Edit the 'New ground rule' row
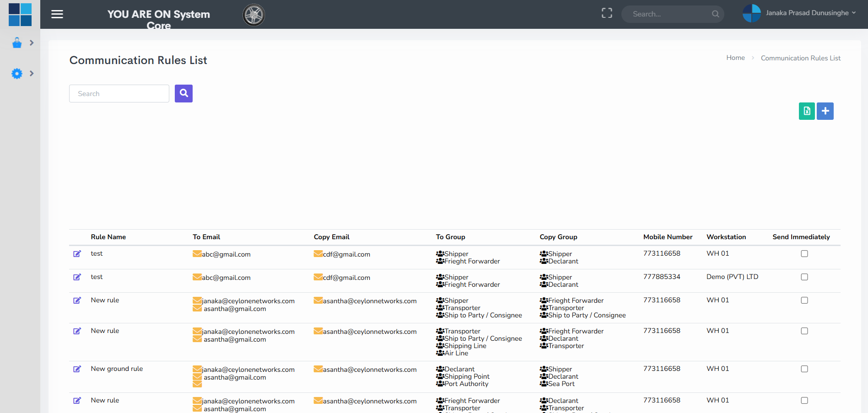The width and height of the screenshot is (868, 413). pos(77,369)
